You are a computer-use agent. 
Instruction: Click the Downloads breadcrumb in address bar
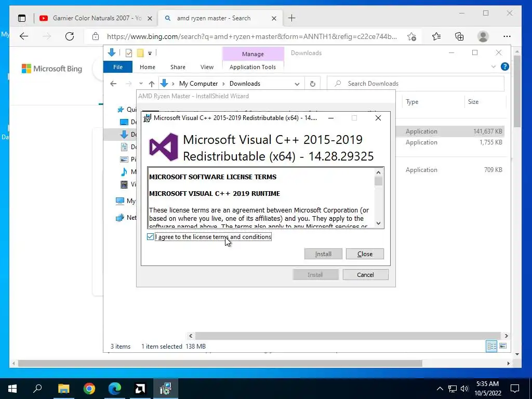(245, 84)
